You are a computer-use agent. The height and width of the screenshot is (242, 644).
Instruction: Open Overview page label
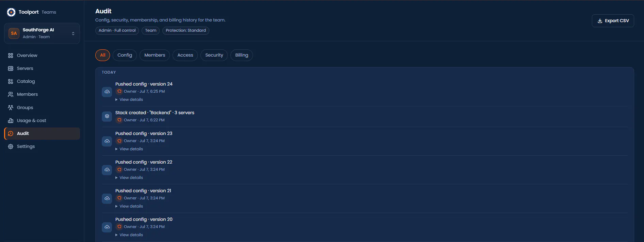click(27, 56)
